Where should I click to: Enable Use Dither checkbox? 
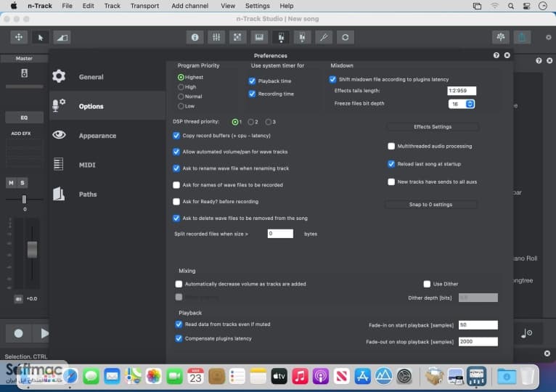coord(427,284)
